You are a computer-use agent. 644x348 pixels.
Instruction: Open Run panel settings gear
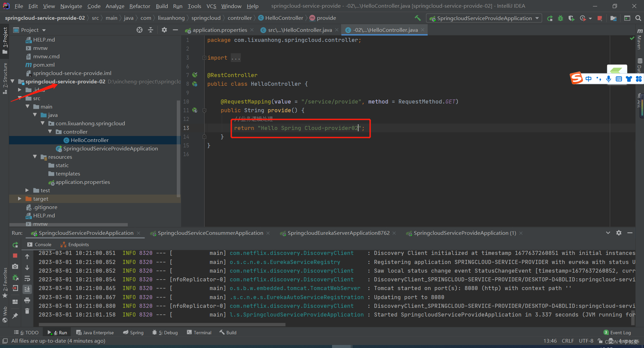tap(619, 233)
